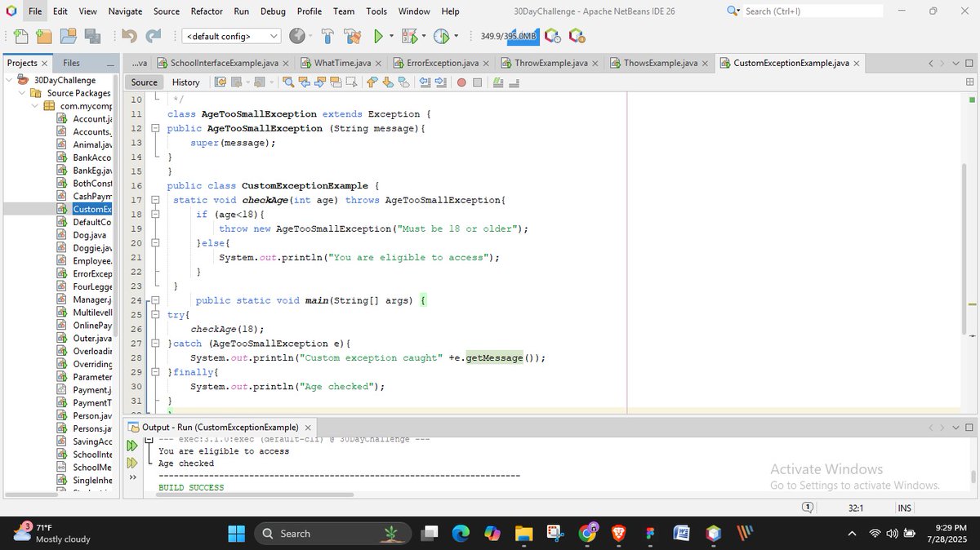Collapse the code fold at line 17
This screenshot has height=550, width=980.
(x=155, y=200)
